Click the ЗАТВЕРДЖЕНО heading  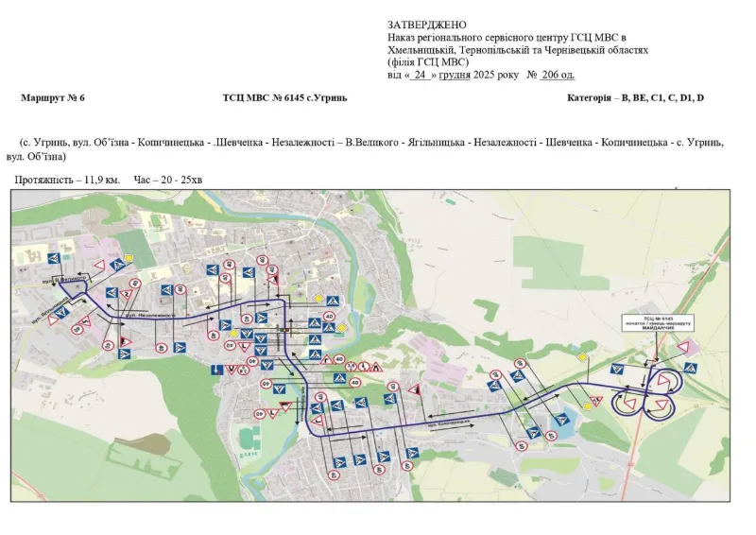pos(427,25)
